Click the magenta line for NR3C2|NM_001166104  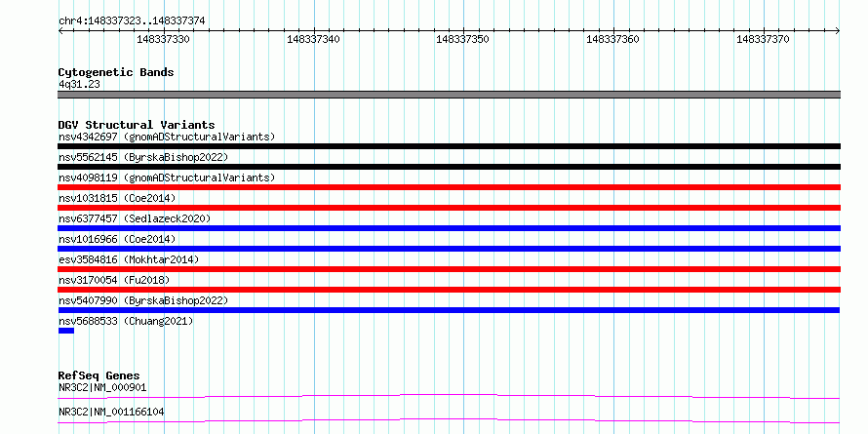(449, 420)
